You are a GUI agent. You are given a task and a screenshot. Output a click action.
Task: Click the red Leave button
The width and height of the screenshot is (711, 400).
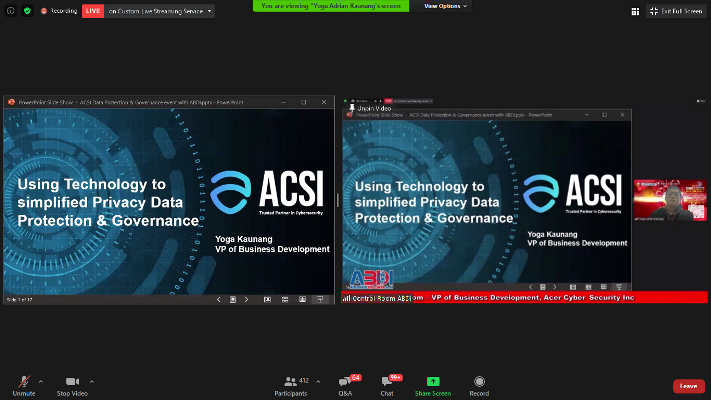point(689,386)
